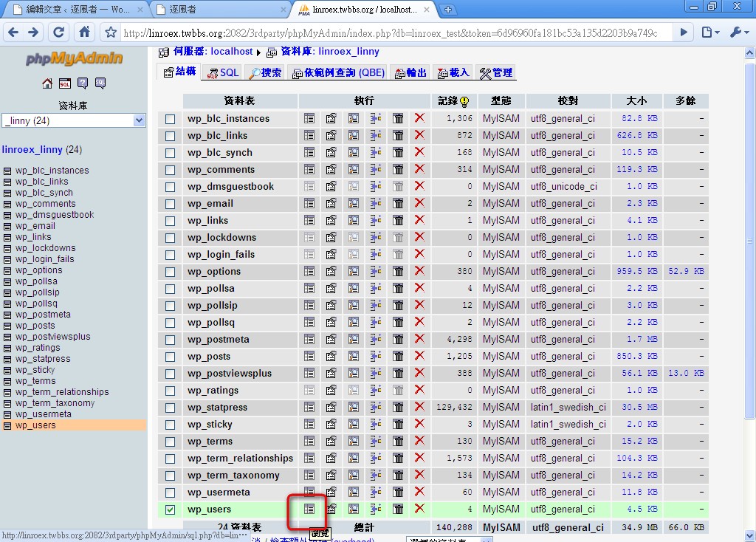Select the wp_email row checkbox
Screen dimensions: 756x542
[x=171, y=204]
